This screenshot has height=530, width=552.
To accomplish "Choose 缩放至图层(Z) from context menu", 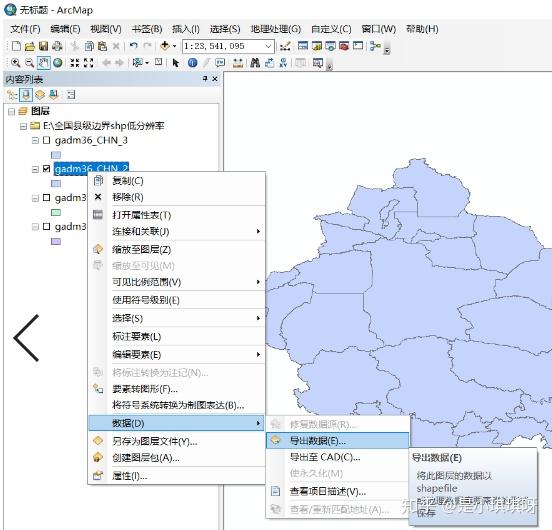I will tap(176, 250).
